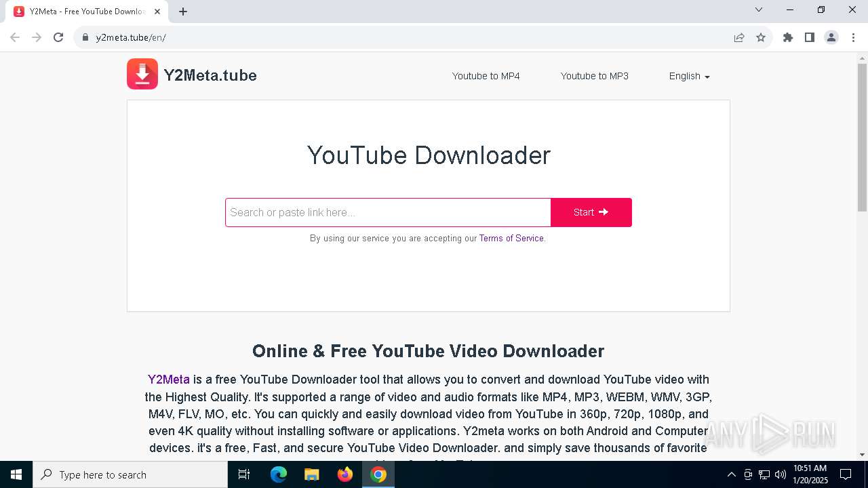This screenshot has height=488, width=868.
Task: Click the scrollbar down arrow
Action: (x=862, y=455)
